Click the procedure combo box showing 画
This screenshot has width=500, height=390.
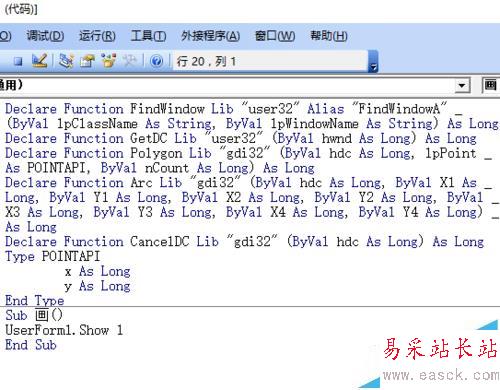pyautogui.click(x=491, y=86)
